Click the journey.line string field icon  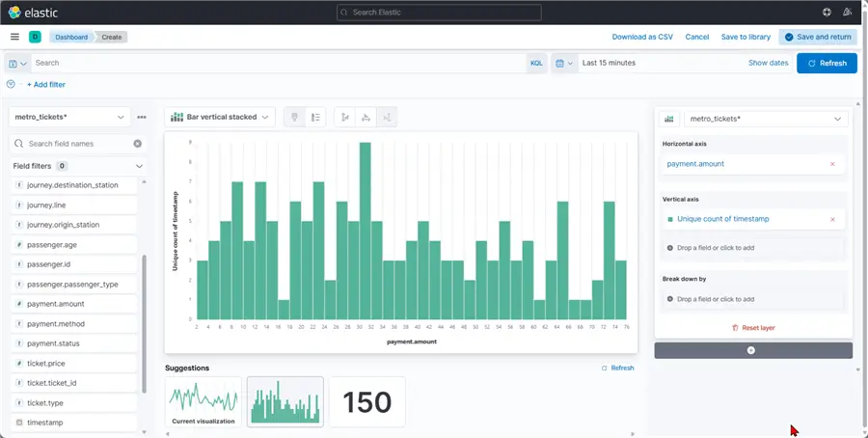coord(19,205)
